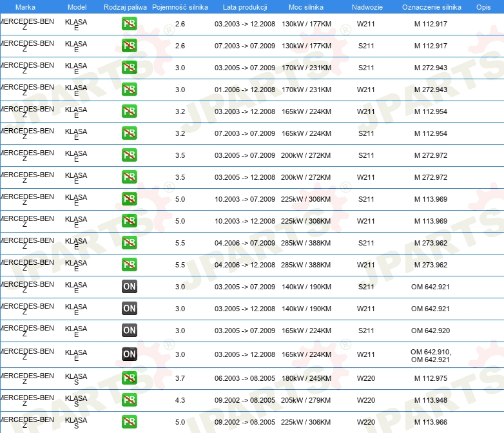Click the Oznaczenie silnika column header
Image resolution: width=504 pixels, height=433 pixels.
tap(432, 7)
